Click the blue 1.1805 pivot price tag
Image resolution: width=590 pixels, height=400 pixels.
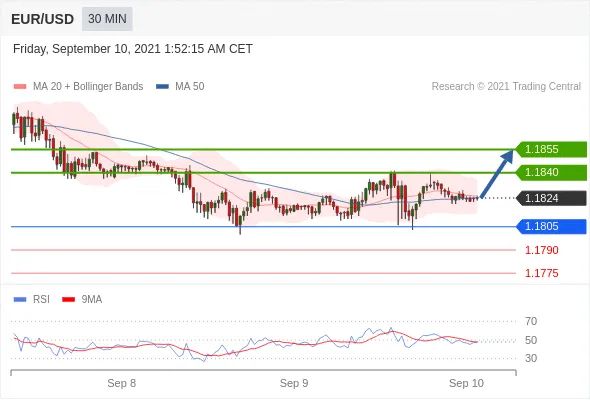click(551, 227)
